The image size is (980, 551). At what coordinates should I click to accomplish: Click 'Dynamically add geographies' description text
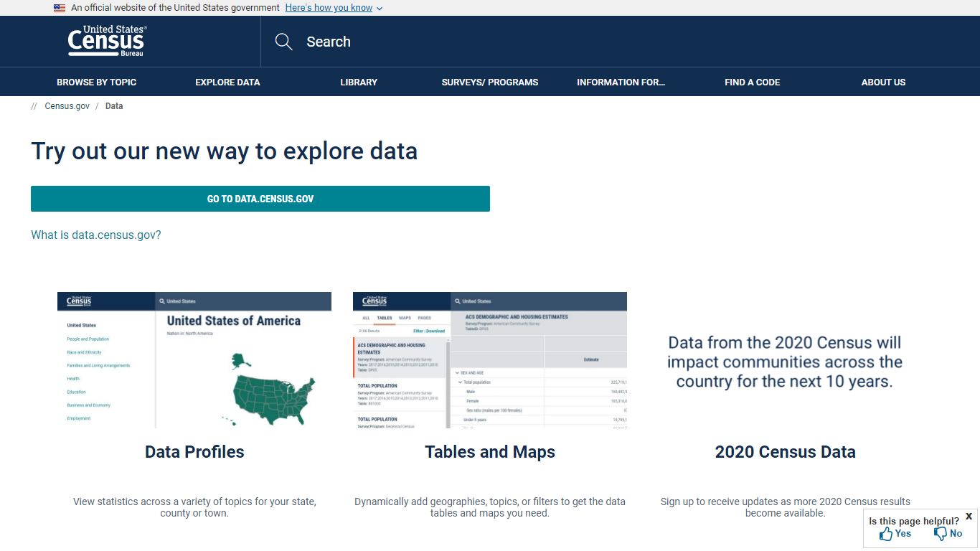click(x=490, y=507)
